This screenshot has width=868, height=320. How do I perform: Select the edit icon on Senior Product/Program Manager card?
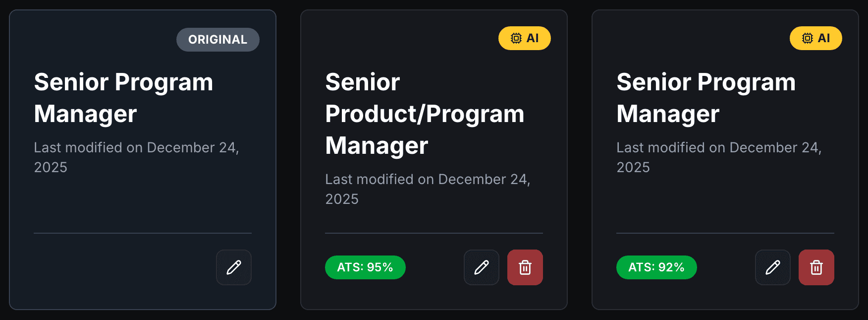[481, 267]
